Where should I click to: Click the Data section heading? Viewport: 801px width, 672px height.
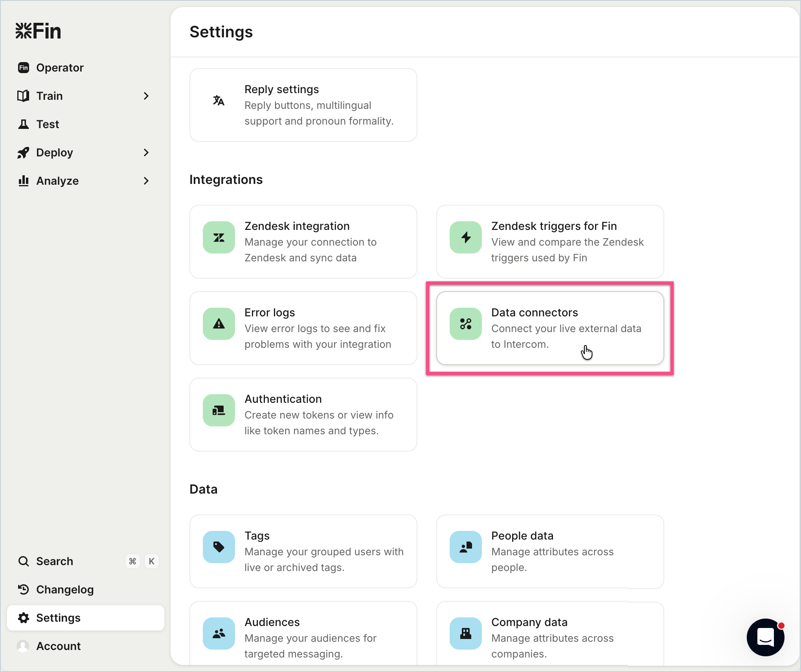(x=204, y=489)
